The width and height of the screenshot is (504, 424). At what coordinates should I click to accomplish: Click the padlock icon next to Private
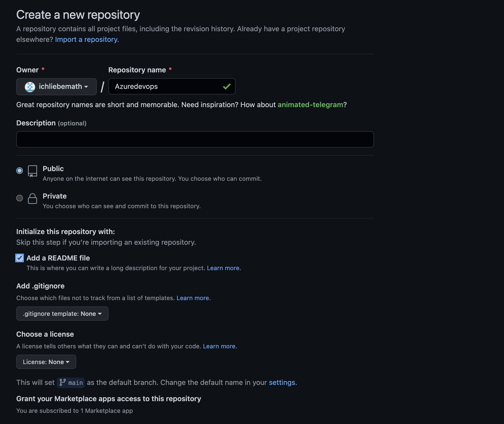click(x=32, y=199)
